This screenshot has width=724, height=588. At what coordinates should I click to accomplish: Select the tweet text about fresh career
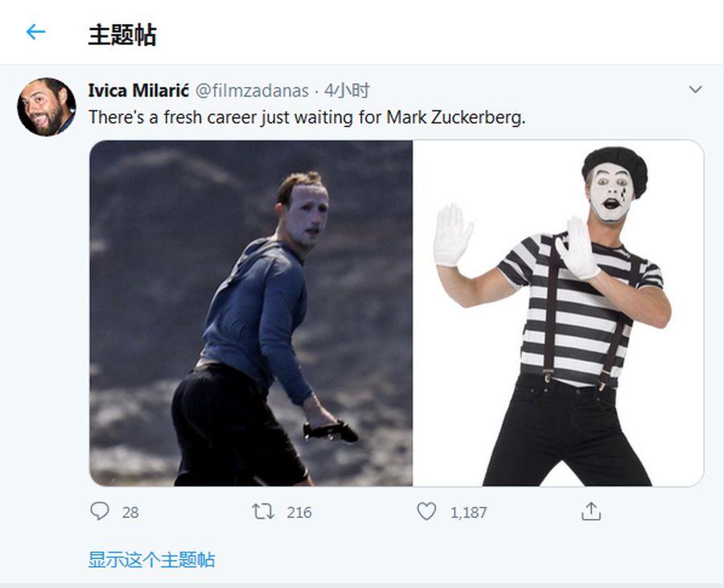[307, 117]
